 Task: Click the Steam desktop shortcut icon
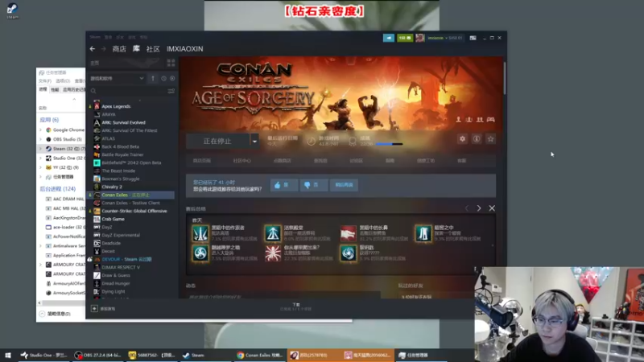click(12, 10)
